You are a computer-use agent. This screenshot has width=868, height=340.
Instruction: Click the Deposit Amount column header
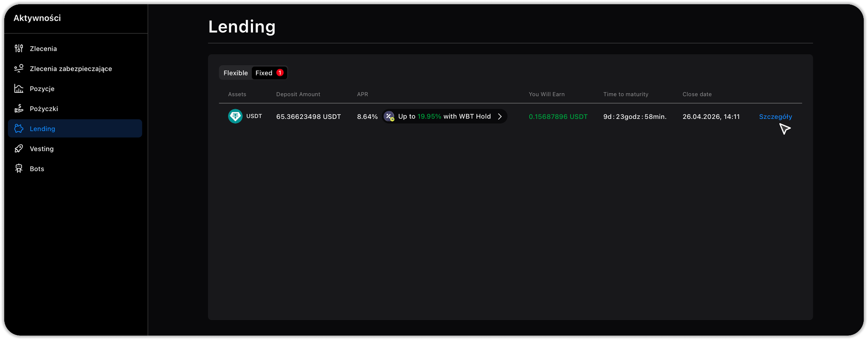point(298,94)
